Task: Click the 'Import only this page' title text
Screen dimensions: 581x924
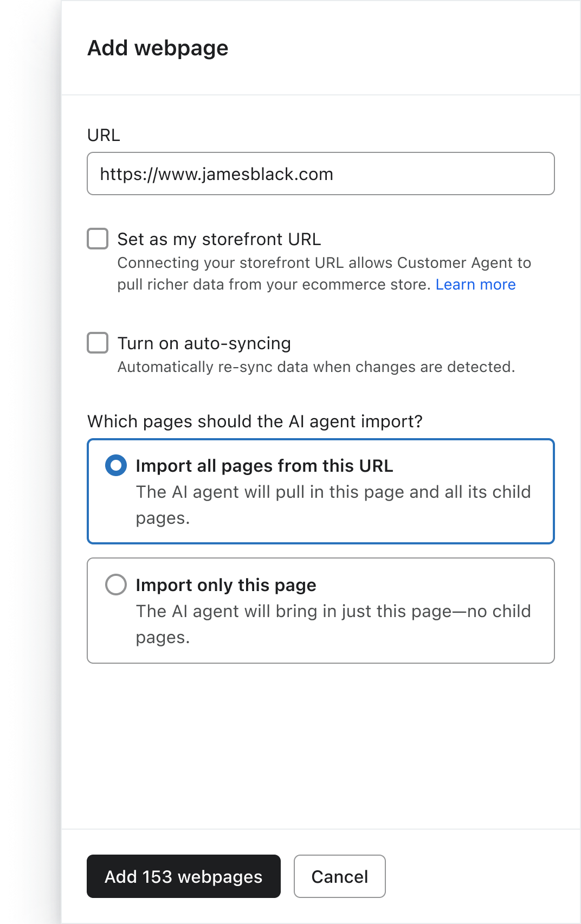Action: 225,585
